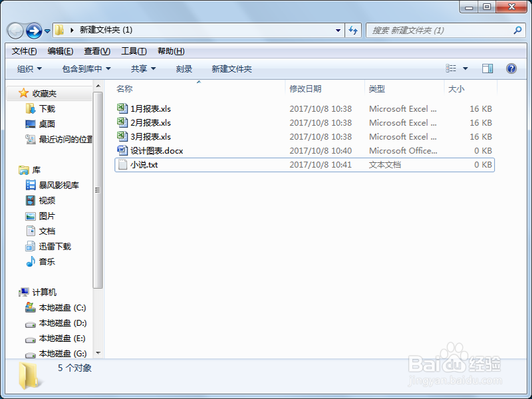Click the breadcrumb arrow before 新建文件夹 (1)
The image size is (532, 399).
coord(72,30)
